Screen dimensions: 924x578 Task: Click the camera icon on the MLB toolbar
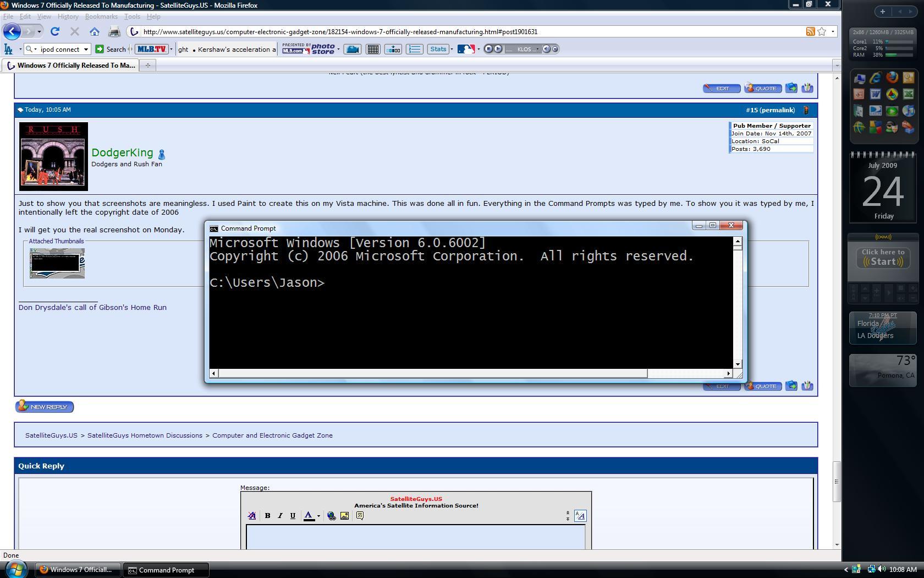(353, 49)
